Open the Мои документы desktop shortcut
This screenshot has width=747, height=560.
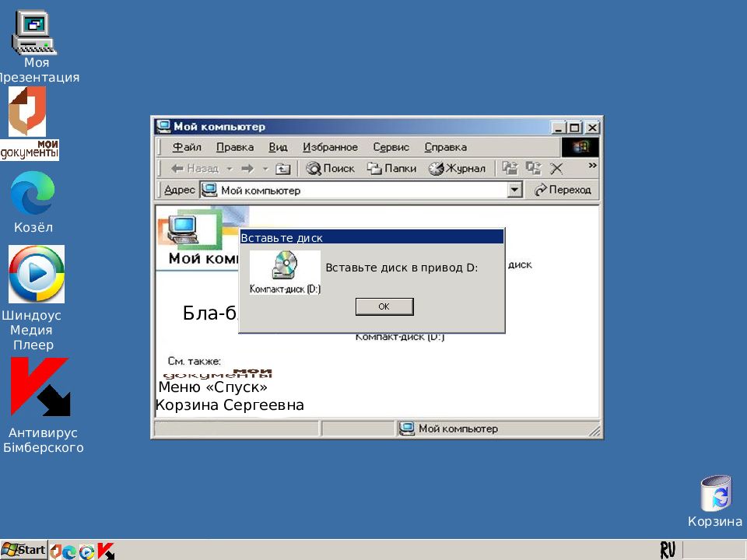29,123
